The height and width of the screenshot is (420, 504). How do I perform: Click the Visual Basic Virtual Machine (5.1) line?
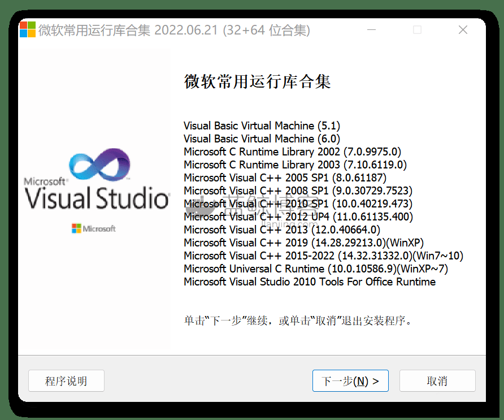[x=262, y=125]
